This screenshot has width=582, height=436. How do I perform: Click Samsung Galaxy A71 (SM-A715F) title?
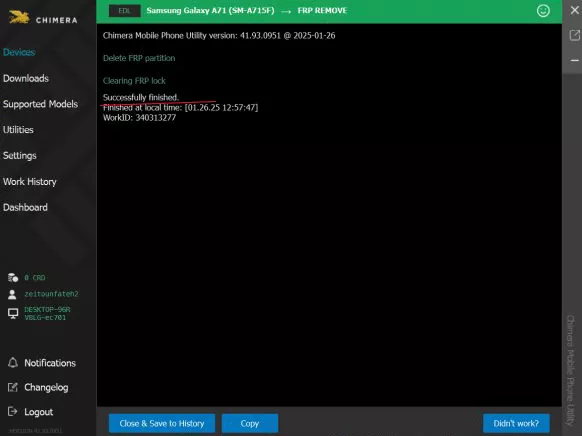coord(210,11)
